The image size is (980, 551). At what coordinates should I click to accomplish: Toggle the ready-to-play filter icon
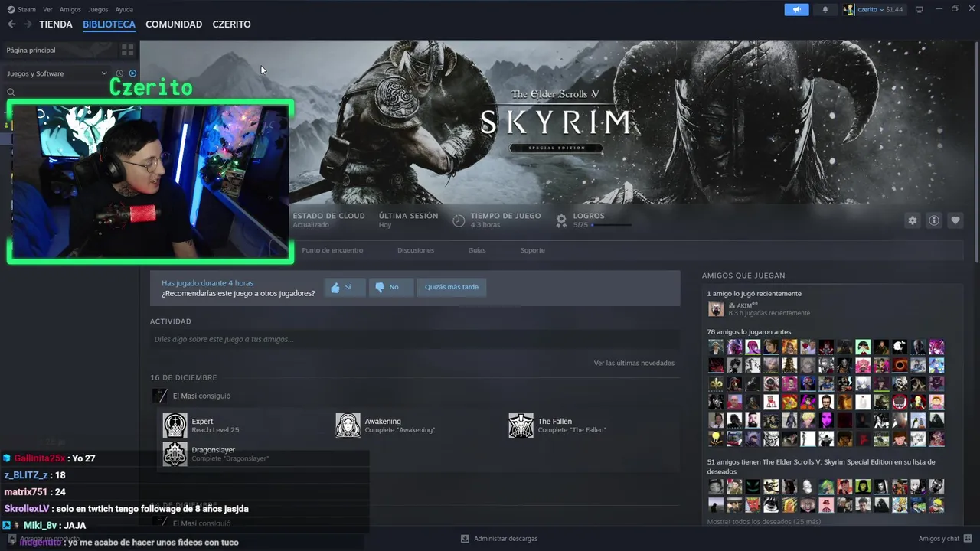point(132,73)
